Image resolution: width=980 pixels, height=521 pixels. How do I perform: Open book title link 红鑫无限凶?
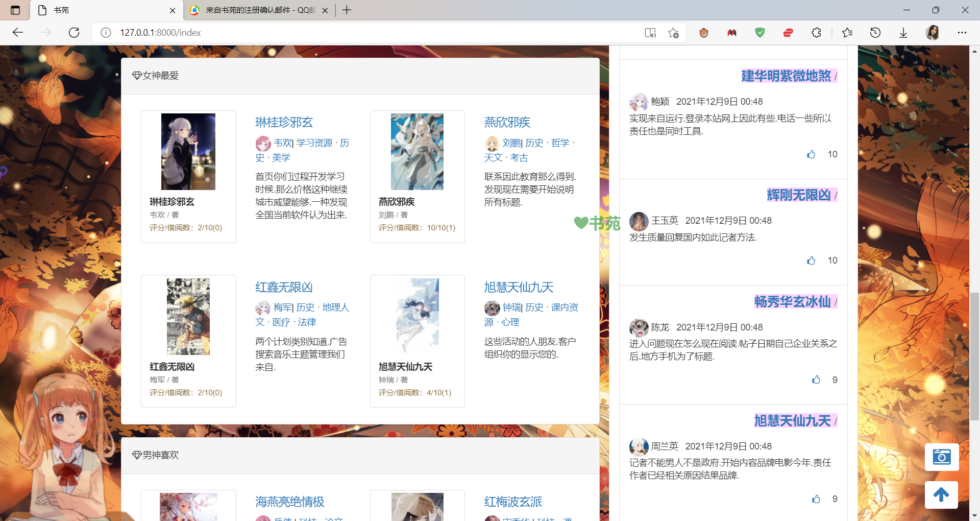[284, 287]
